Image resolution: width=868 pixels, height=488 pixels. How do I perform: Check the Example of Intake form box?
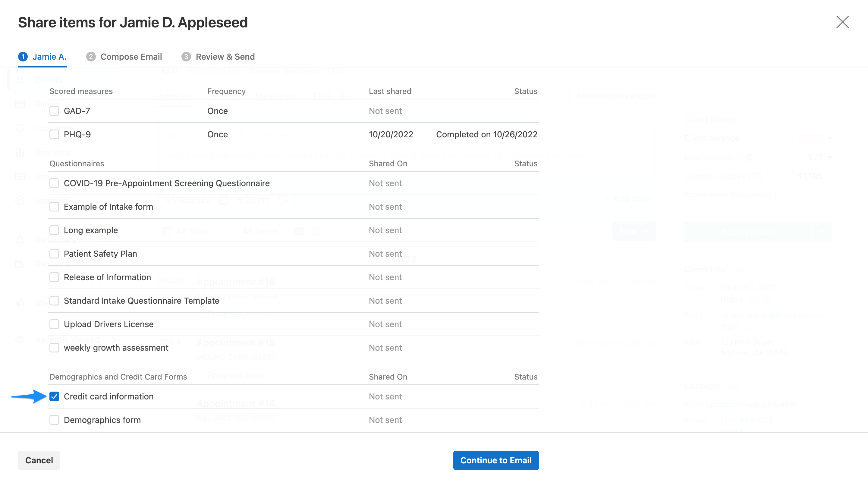54,207
